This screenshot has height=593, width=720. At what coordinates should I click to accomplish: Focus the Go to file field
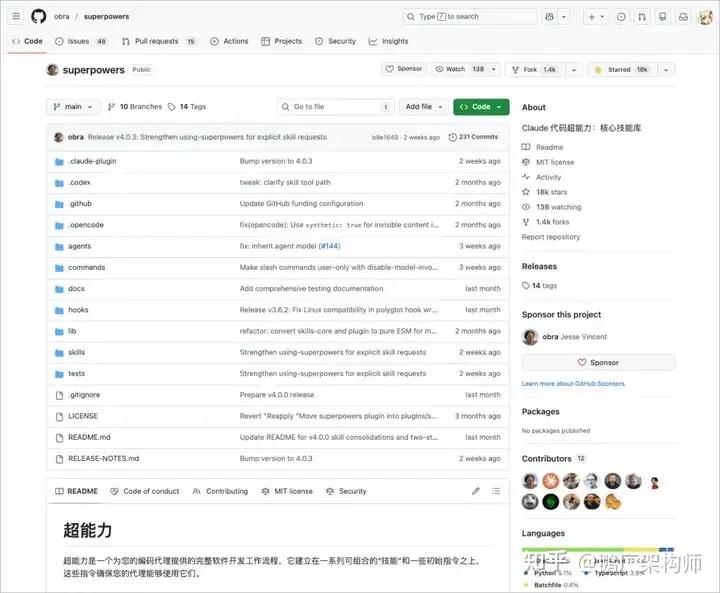(x=336, y=107)
